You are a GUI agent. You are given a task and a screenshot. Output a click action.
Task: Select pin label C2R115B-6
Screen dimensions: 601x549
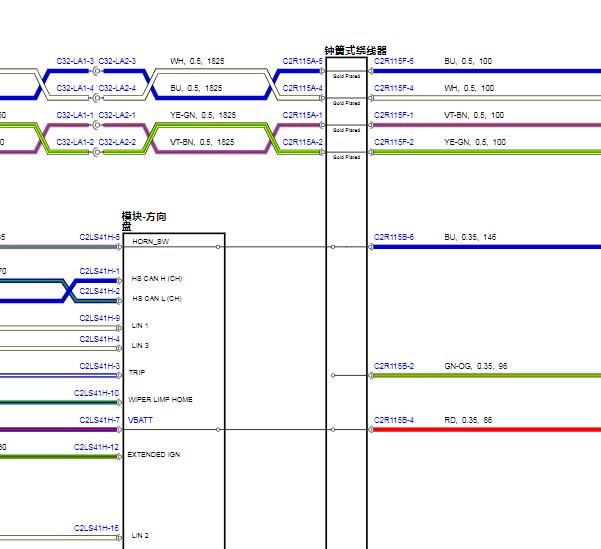(394, 237)
